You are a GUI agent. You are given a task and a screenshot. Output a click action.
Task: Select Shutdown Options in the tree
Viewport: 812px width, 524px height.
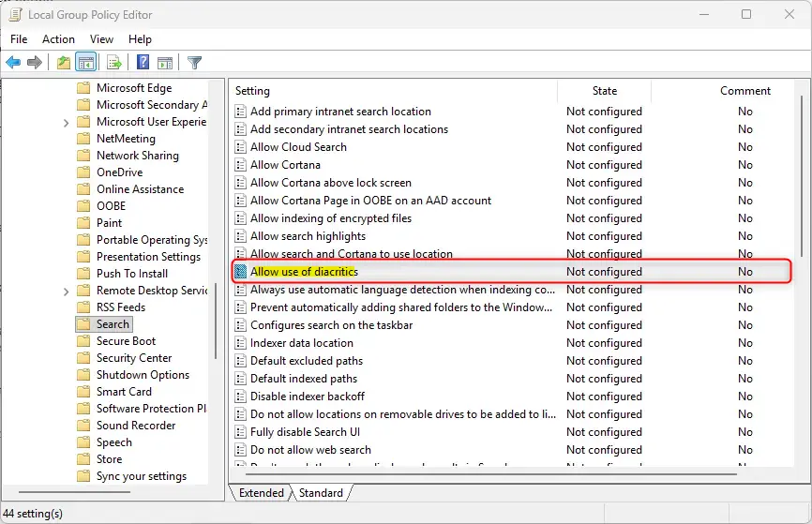[143, 375]
